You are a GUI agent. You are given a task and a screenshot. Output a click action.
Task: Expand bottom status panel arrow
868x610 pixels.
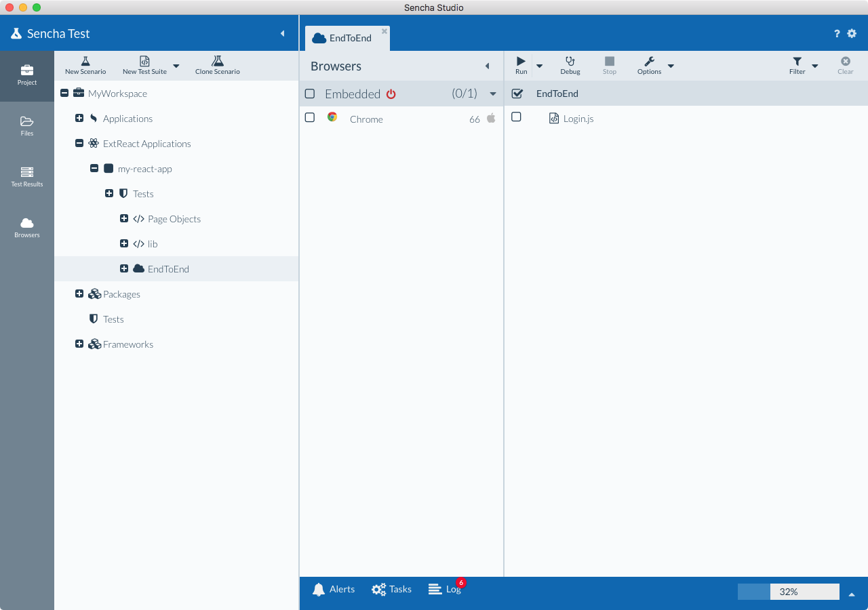[852, 594]
